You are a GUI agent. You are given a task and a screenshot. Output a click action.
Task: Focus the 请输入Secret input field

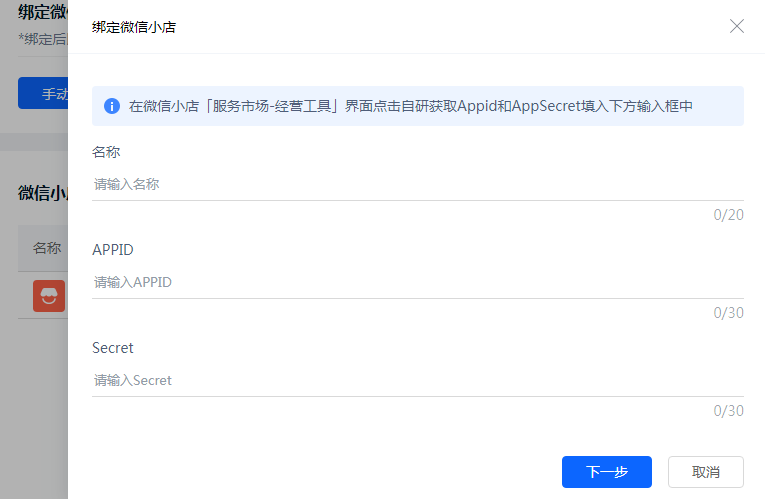(x=418, y=380)
